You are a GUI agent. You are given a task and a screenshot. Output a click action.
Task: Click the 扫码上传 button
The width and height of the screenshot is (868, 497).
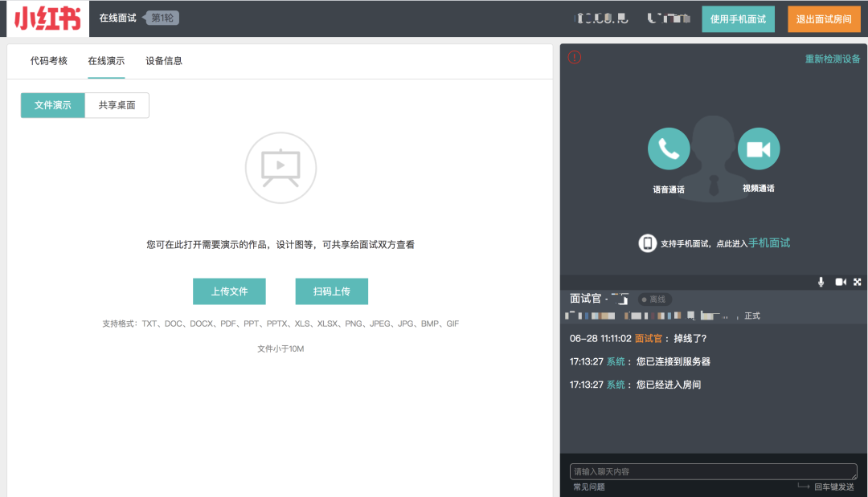(332, 291)
